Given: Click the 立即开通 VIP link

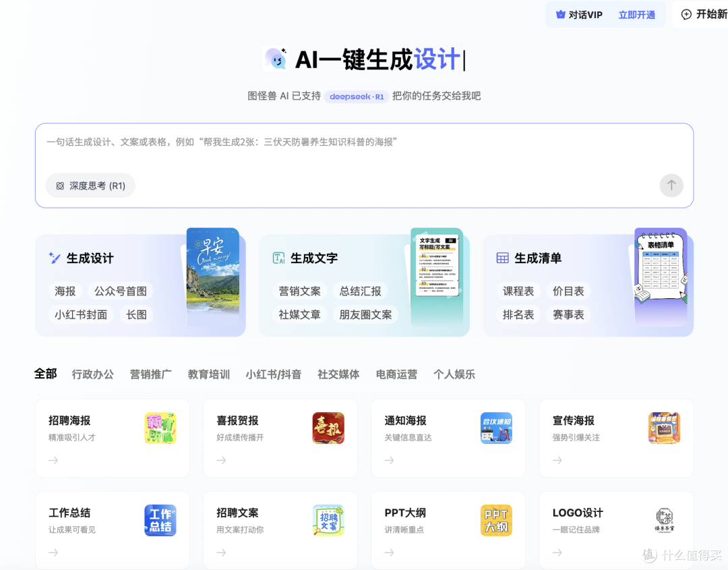Looking at the screenshot, I should pyautogui.click(x=636, y=15).
